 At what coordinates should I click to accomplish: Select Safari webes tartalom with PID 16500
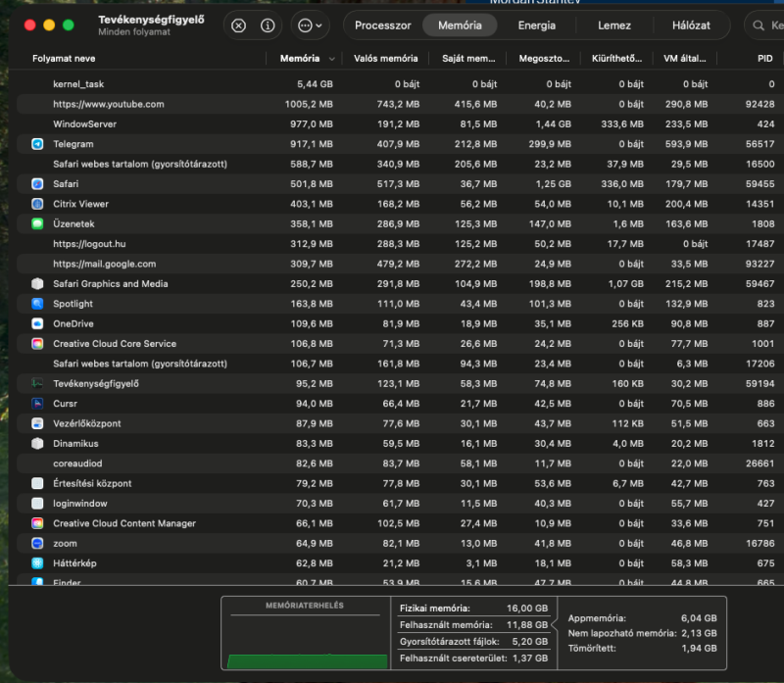point(400,164)
